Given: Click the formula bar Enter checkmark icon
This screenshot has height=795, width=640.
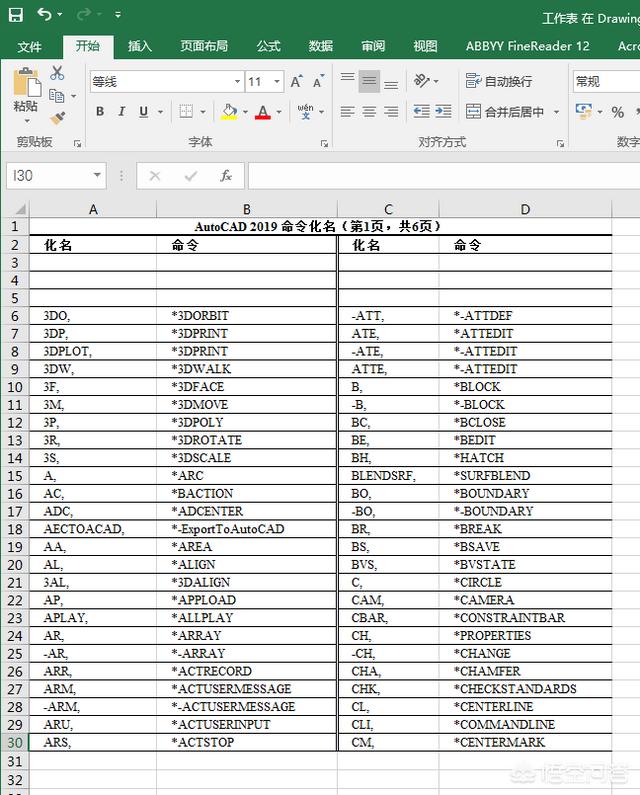Looking at the screenshot, I should pyautogui.click(x=191, y=176).
